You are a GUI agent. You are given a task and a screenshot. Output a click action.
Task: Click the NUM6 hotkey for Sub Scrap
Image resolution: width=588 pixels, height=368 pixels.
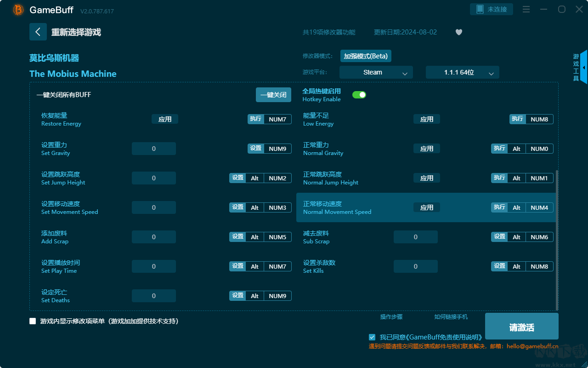(539, 237)
